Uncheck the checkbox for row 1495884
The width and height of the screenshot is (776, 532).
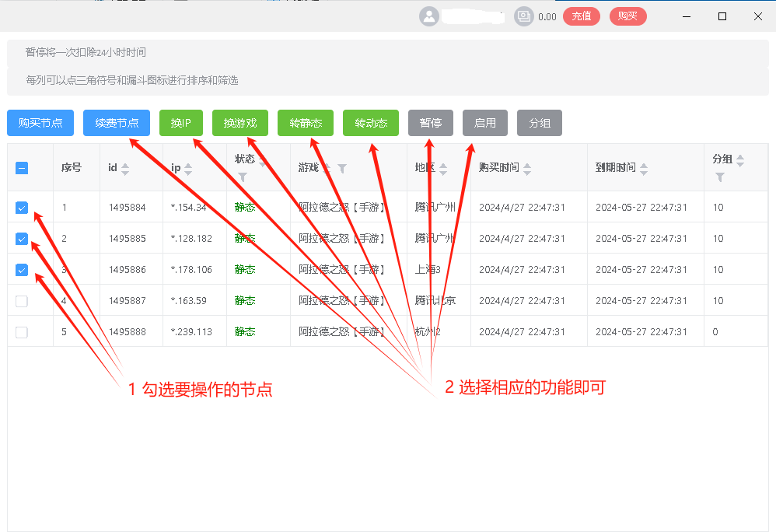[22, 208]
